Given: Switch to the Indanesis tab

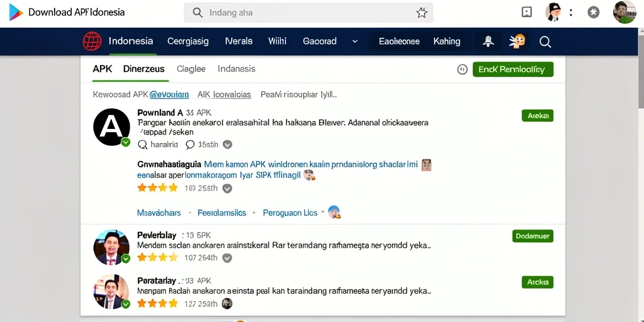Looking at the screenshot, I should 236,69.
